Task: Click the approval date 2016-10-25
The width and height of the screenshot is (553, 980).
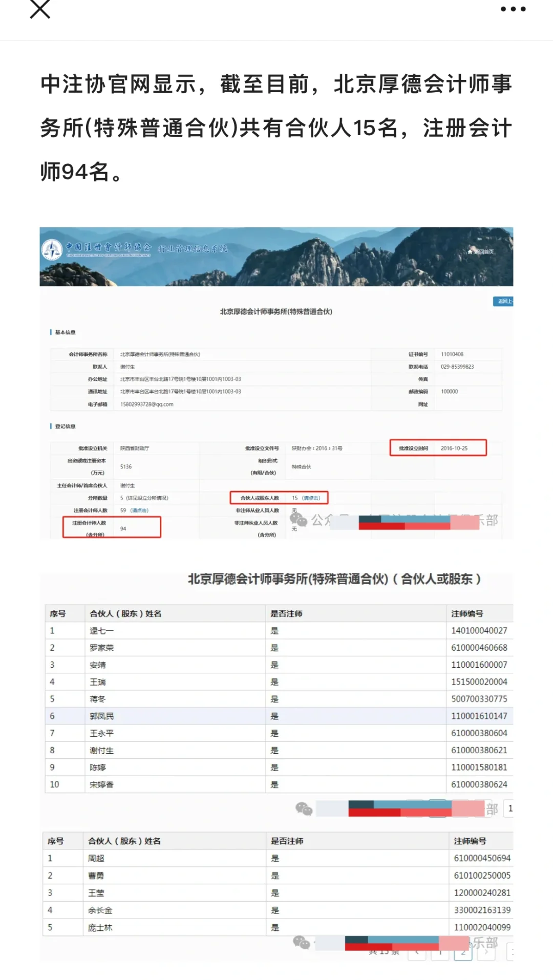Action: (x=454, y=448)
